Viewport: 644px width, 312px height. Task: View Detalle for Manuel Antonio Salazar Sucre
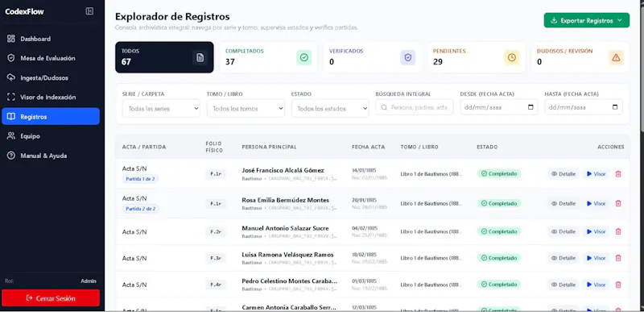(x=563, y=231)
